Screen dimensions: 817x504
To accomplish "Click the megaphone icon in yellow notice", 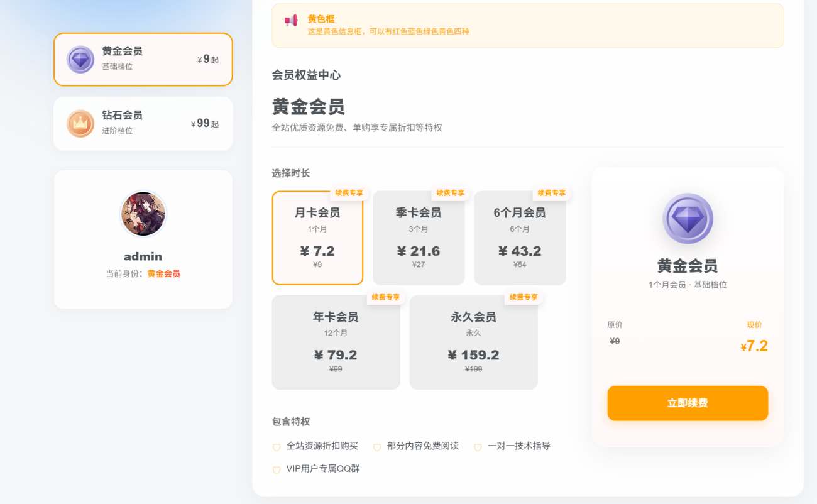I will click(x=290, y=21).
